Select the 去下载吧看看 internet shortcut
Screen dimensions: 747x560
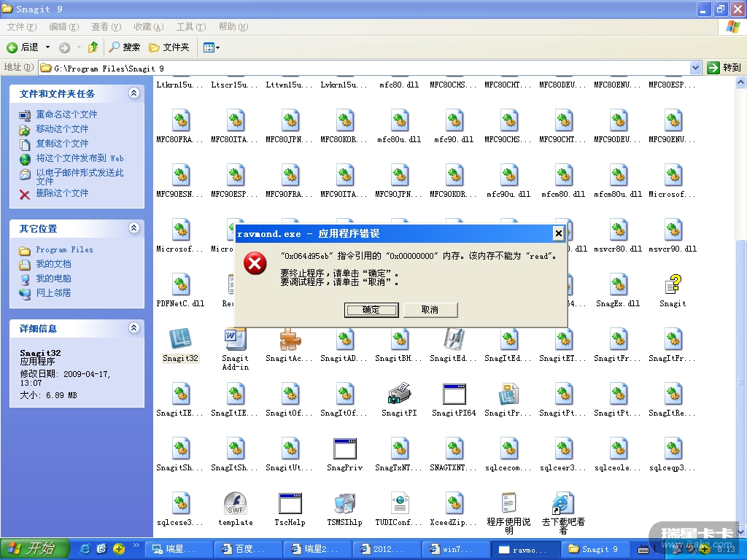tap(563, 503)
